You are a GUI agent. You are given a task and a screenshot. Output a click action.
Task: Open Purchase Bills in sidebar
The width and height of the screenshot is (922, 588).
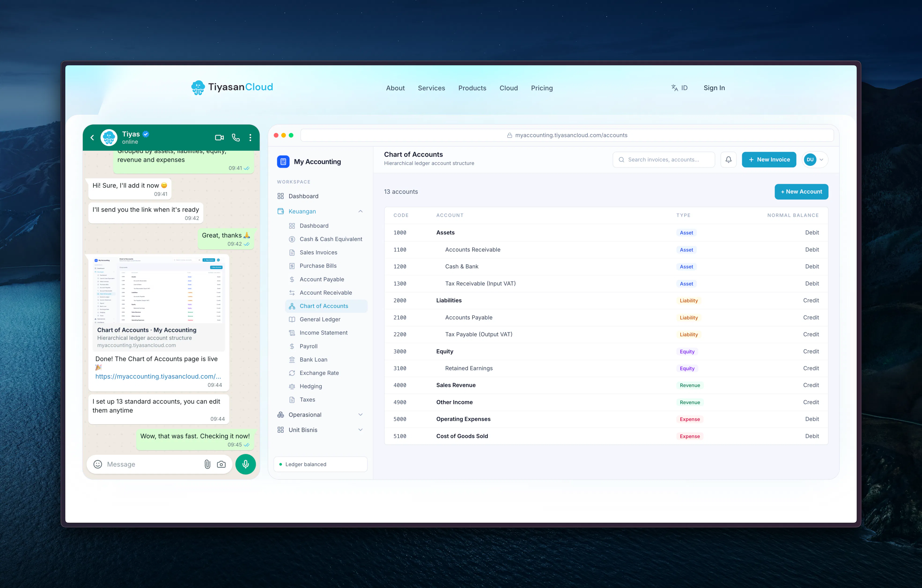(x=325, y=266)
